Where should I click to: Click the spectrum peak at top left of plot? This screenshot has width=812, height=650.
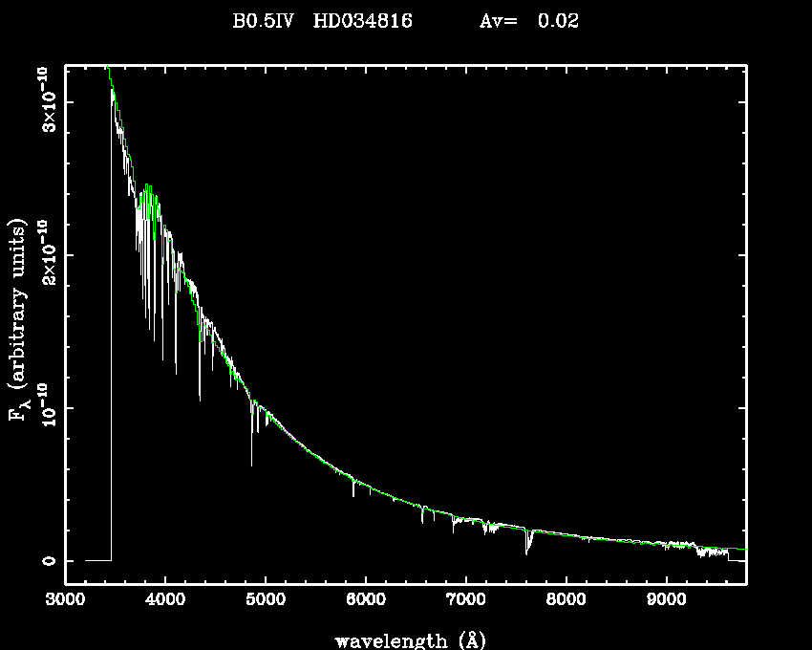pyautogui.click(x=109, y=67)
